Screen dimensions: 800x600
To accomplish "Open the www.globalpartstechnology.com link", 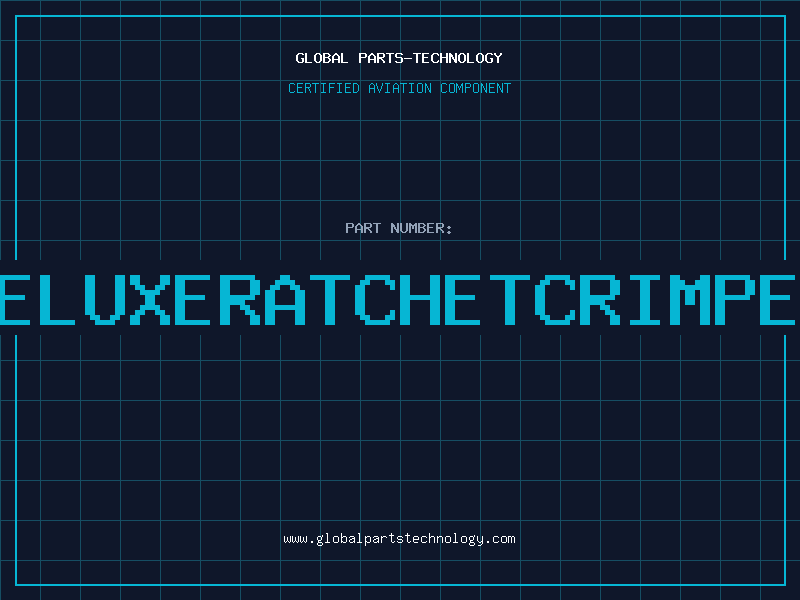I will coord(399,539).
